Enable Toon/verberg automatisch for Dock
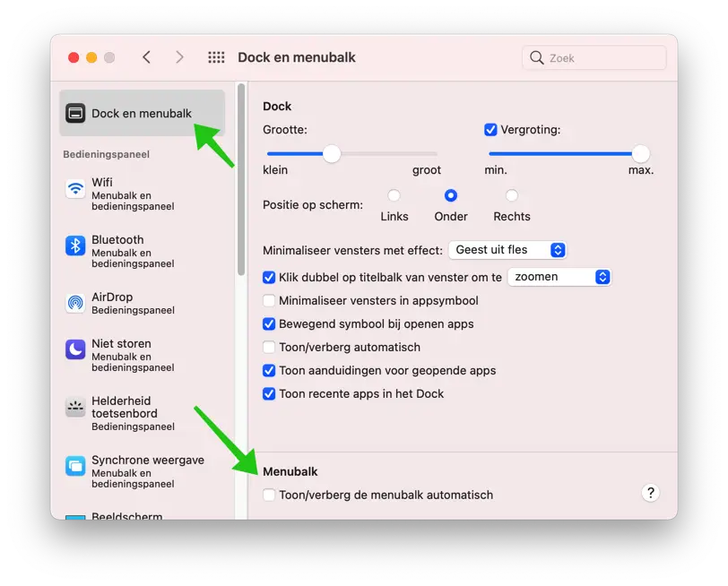Image resolution: width=728 pixels, height=586 pixels. tap(269, 347)
